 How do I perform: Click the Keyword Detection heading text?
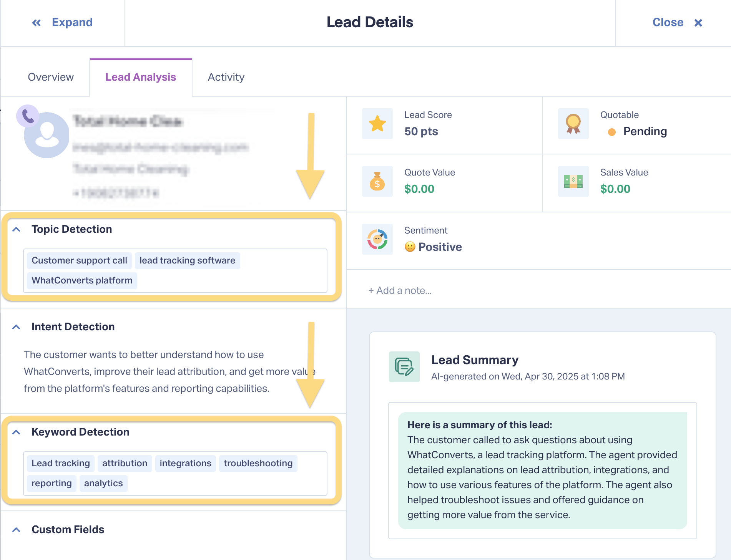80,432
